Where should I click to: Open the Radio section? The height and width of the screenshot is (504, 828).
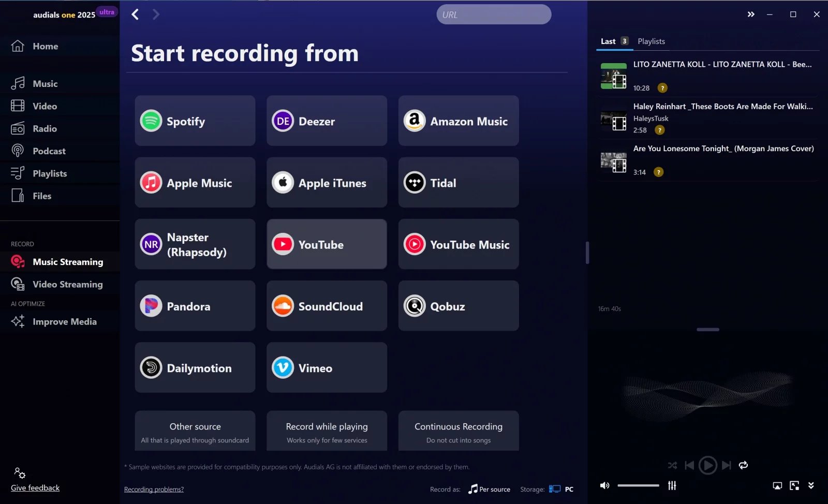[x=60, y=128]
